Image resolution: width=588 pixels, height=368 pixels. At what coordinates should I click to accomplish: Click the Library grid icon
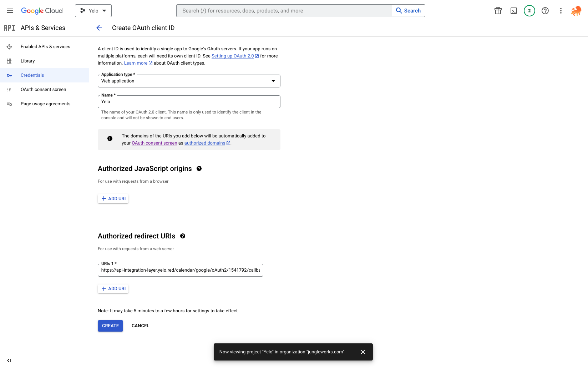[9, 61]
